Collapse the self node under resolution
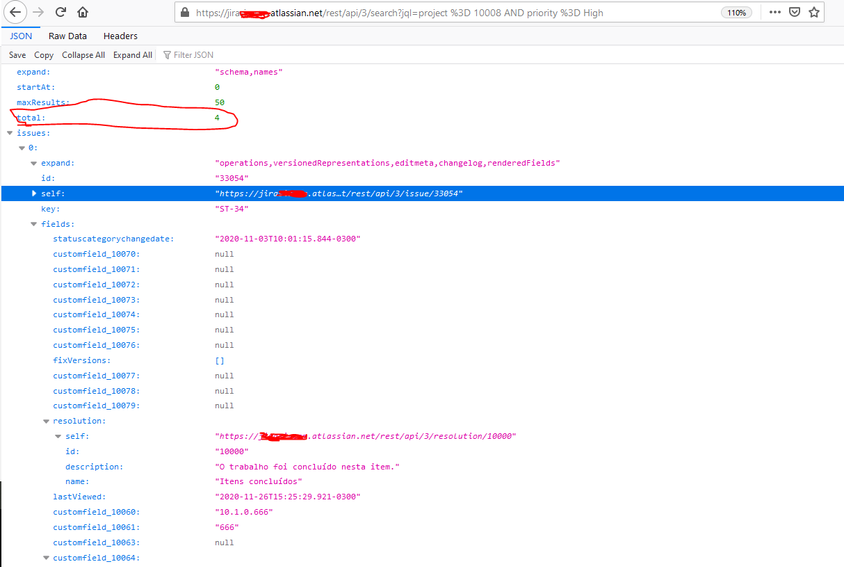 coord(58,436)
